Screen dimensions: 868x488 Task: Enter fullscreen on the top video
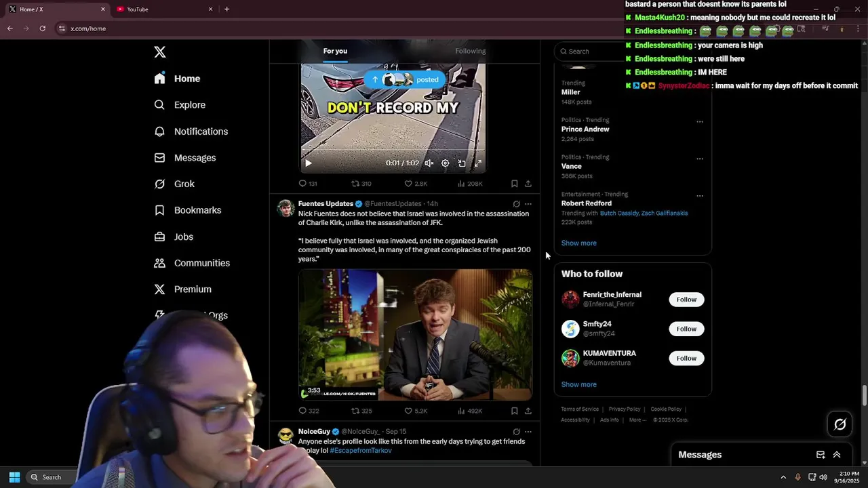click(x=478, y=163)
